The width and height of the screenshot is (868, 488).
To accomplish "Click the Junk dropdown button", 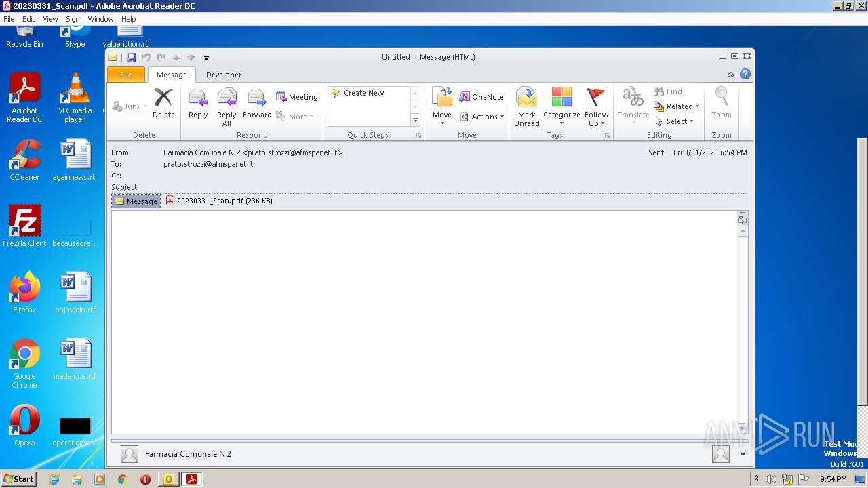I will click(129, 106).
